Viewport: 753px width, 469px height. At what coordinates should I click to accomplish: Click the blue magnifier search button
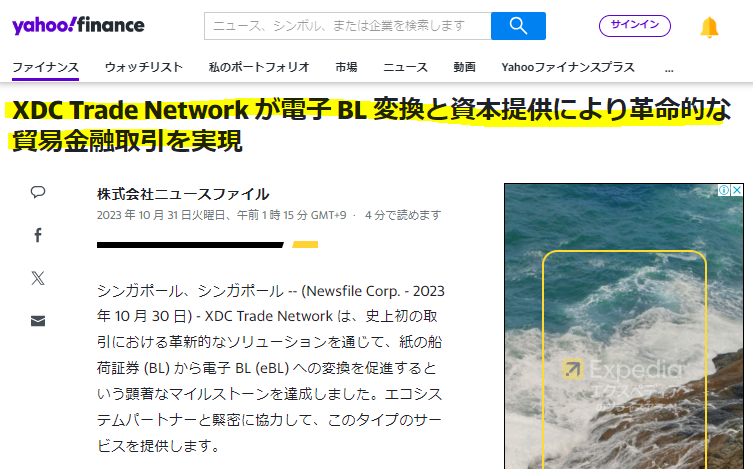tap(518, 26)
